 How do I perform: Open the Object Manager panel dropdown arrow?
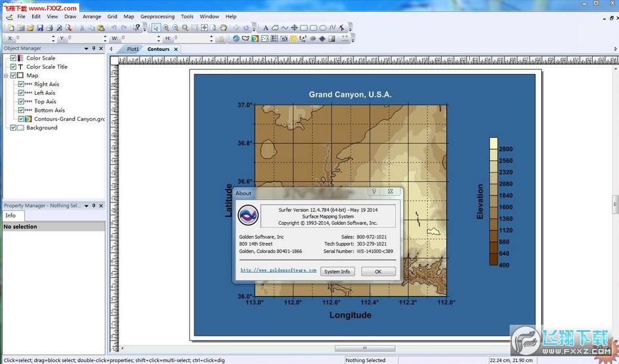coord(86,48)
